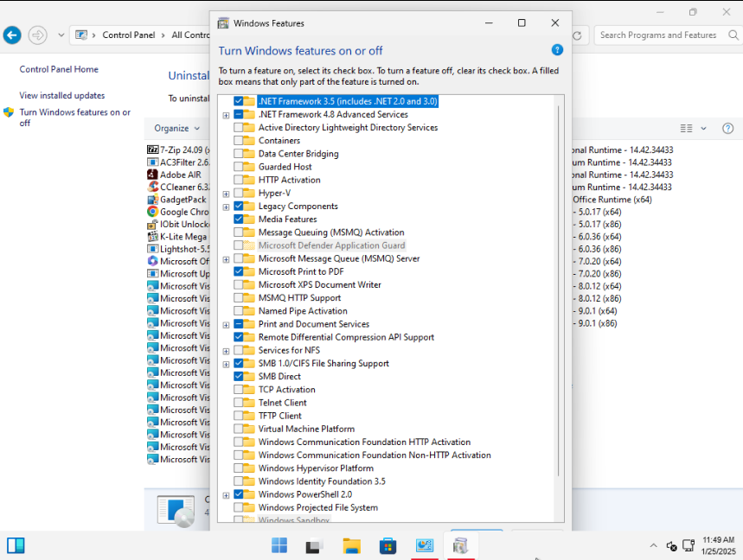This screenshot has height=560, width=743.
Task: Click the search magnifier in Programs and Features
Action: point(733,35)
